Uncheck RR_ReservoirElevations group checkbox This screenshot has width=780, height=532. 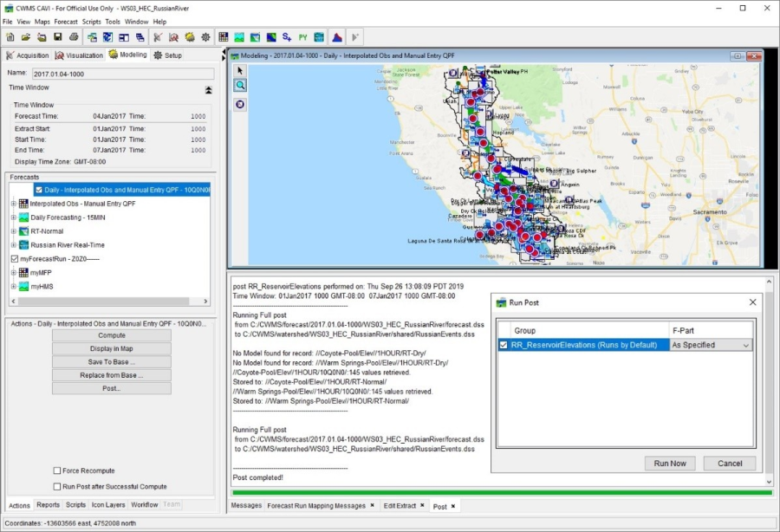tap(504, 345)
